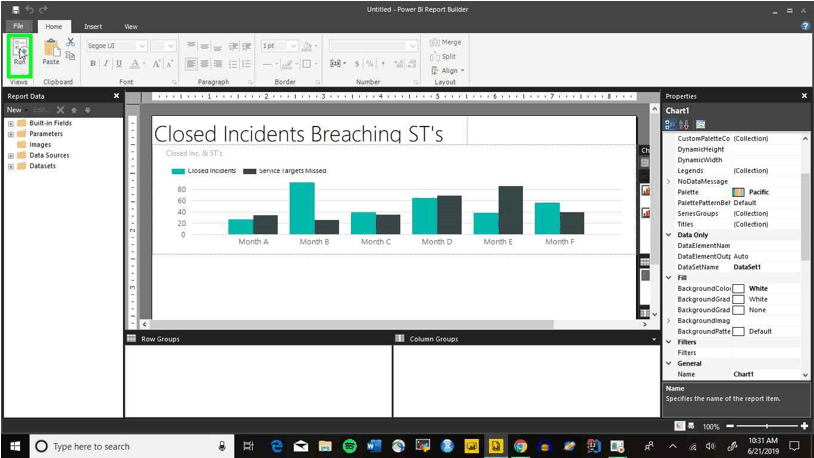Align content to bottom vertically

pos(218,46)
